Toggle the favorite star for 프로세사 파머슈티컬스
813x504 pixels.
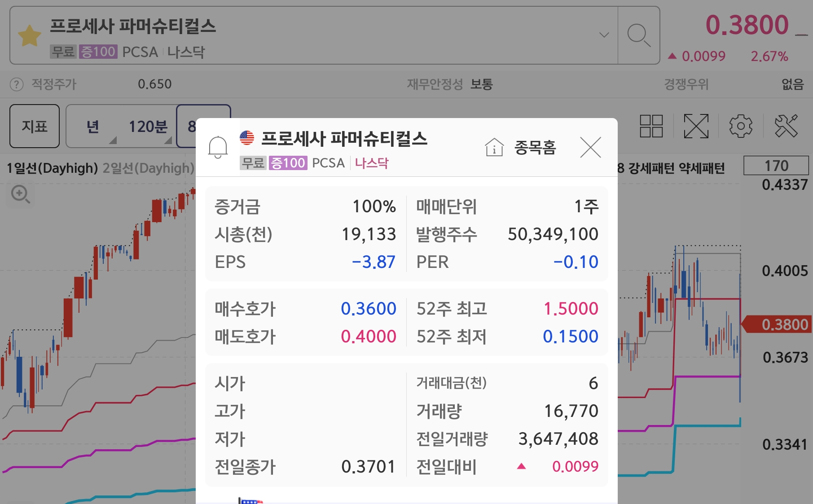[x=30, y=36]
